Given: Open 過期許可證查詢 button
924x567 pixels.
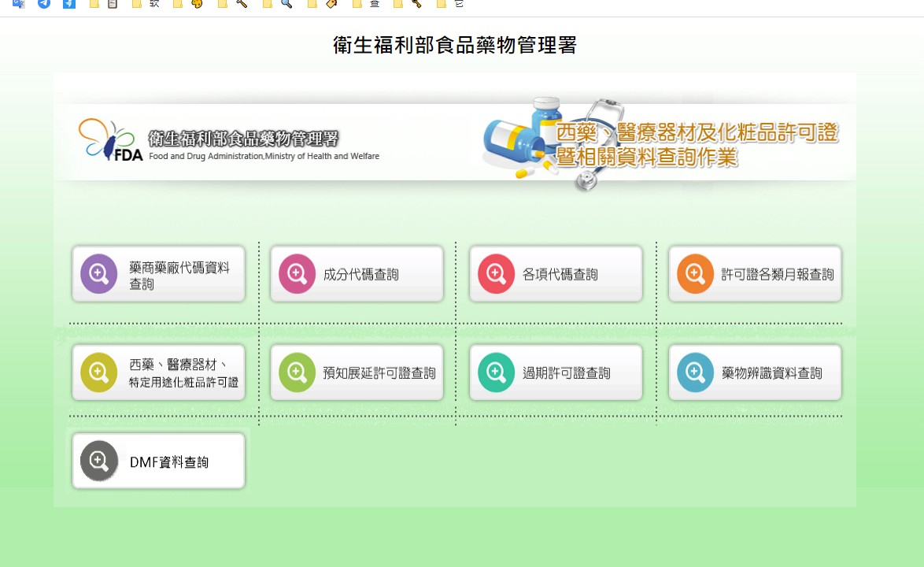Looking at the screenshot, I should (x=556, y=372).
